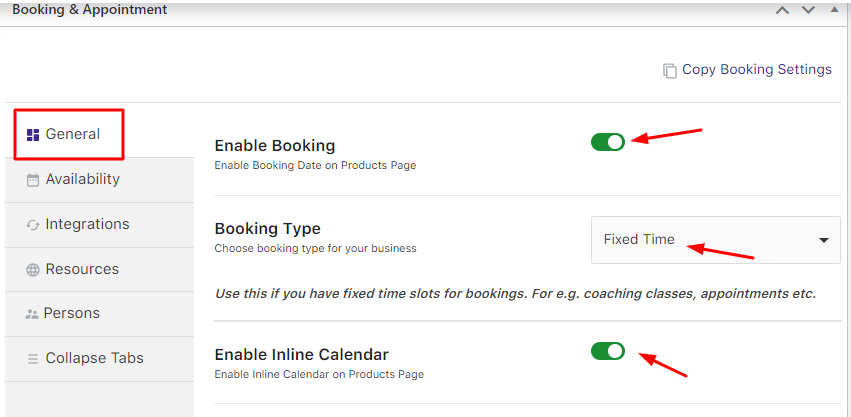851x417 pixels.
Task: Click the Booking & Appointment panel title
Action: [x=90, y=10]
